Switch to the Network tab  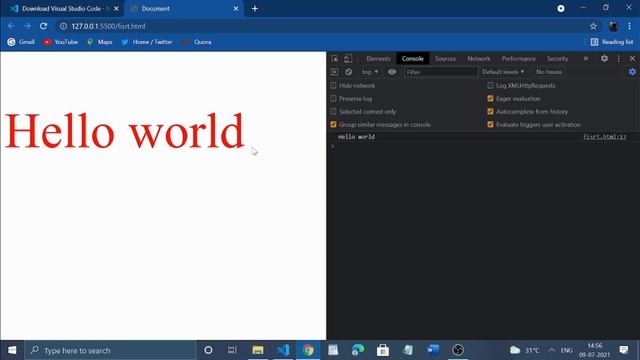(x=479, y=59)
